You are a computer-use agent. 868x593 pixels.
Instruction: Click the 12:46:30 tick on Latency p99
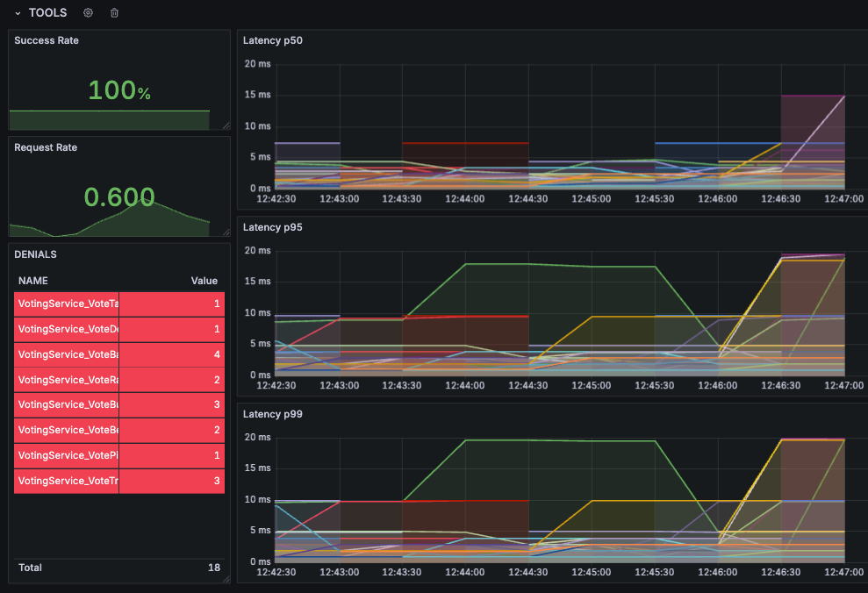click(x=780, y=572)
